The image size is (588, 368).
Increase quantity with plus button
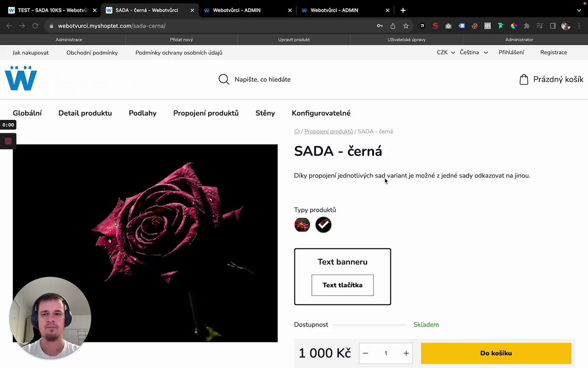[406, 353]
